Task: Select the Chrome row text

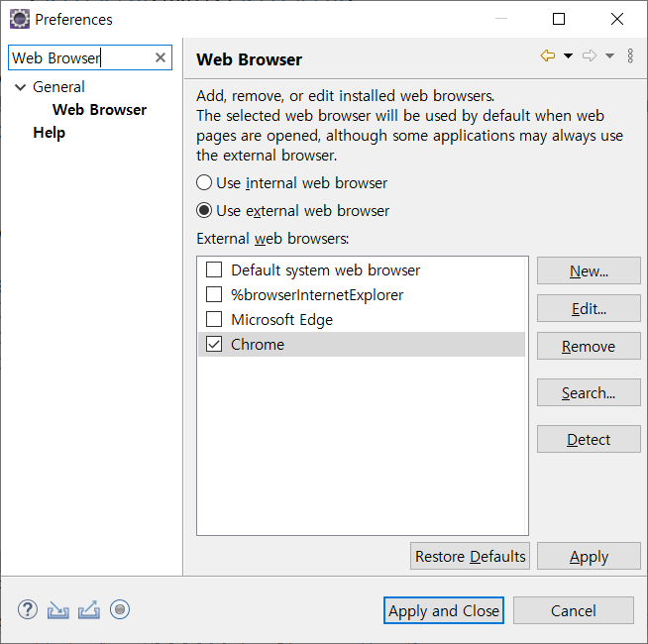Action: pyautogui.click(x=258, y=344)
